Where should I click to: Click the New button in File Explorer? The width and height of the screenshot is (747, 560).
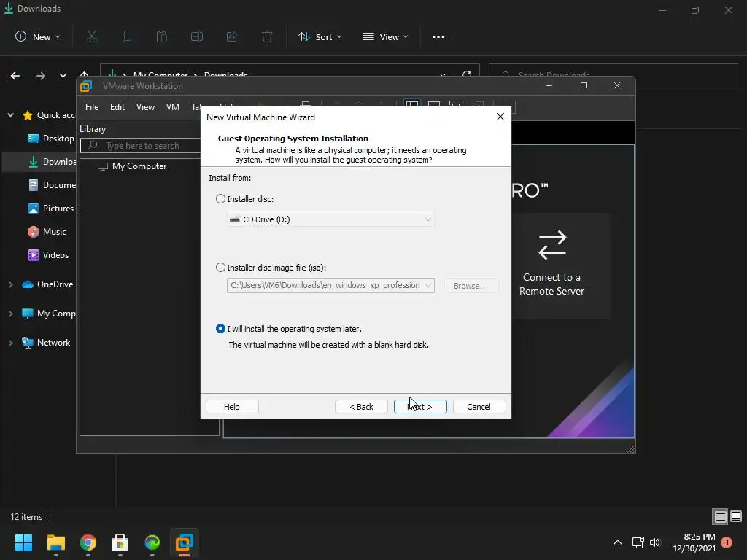38,36
